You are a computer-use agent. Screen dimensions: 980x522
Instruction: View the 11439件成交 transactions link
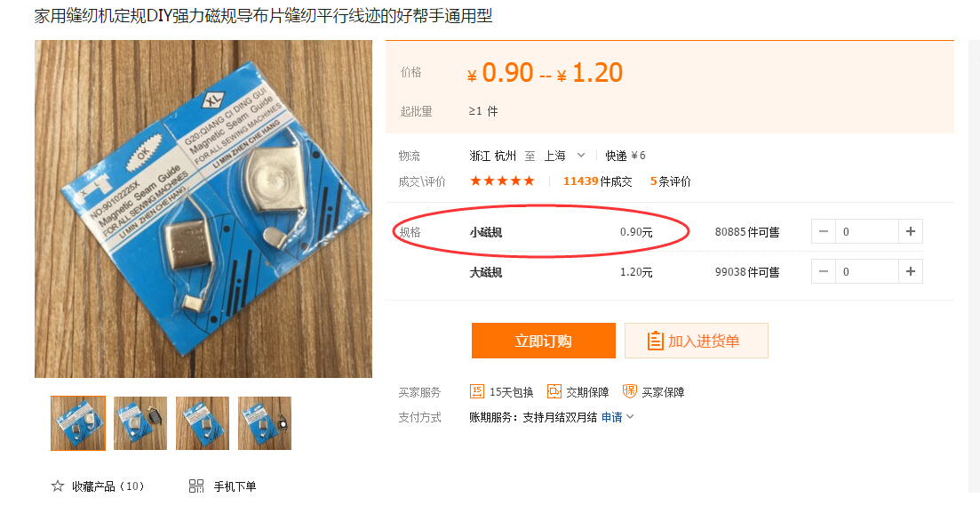[x=597, y=181]
